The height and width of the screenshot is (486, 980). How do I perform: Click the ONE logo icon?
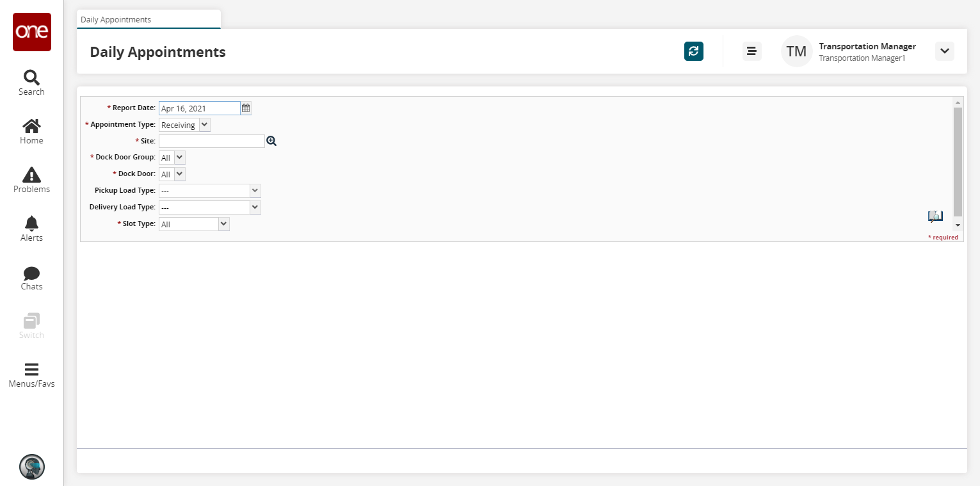coord(32,32)
